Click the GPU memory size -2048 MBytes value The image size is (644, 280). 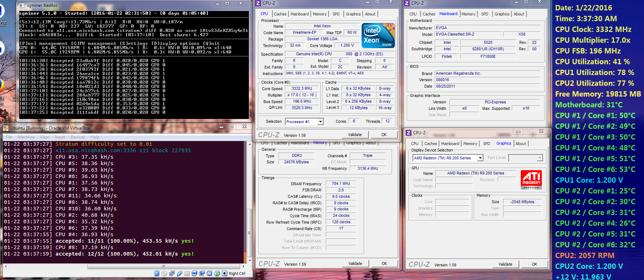[x=523, y=202]
